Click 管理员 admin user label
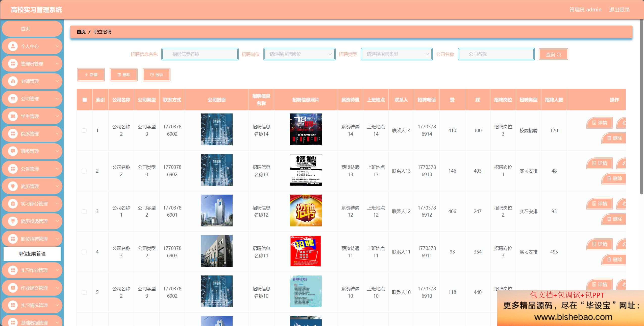 tap(585, 10)
